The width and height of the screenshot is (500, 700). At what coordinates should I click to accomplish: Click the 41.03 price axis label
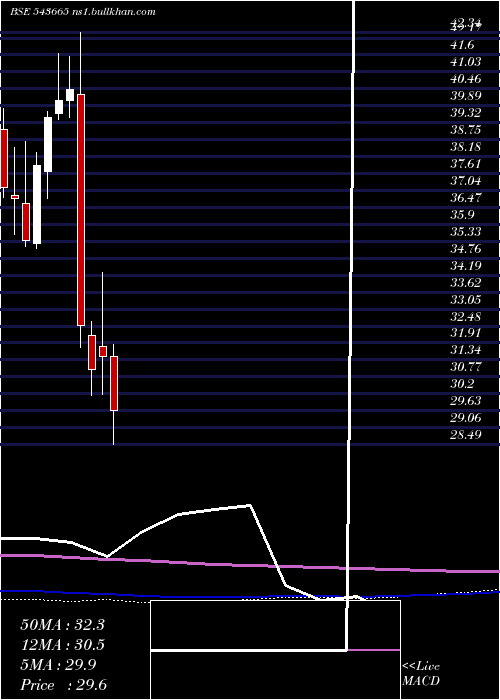click(x=465, y=62)
